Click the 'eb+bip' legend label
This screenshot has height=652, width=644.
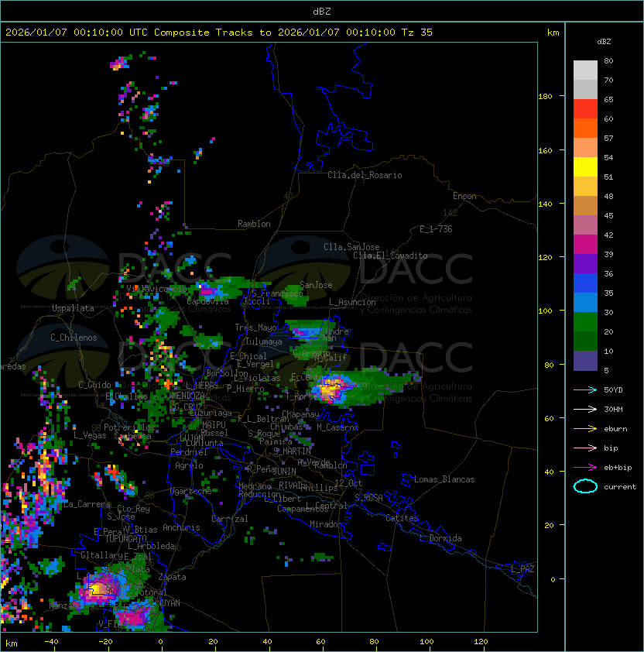618,468
